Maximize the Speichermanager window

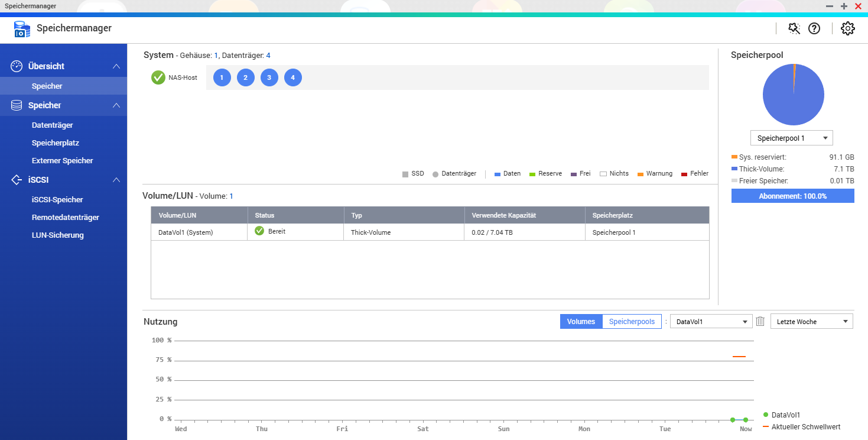[844, 6]
